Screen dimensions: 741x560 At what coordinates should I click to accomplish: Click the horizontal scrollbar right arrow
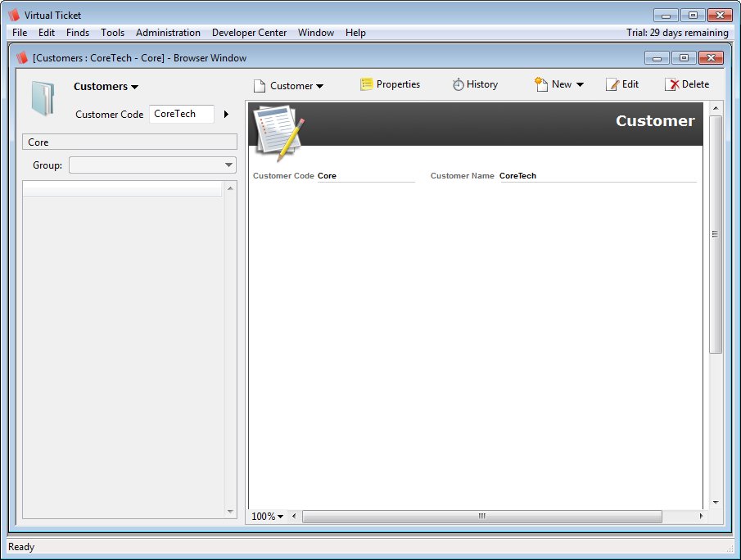point(701,516)
